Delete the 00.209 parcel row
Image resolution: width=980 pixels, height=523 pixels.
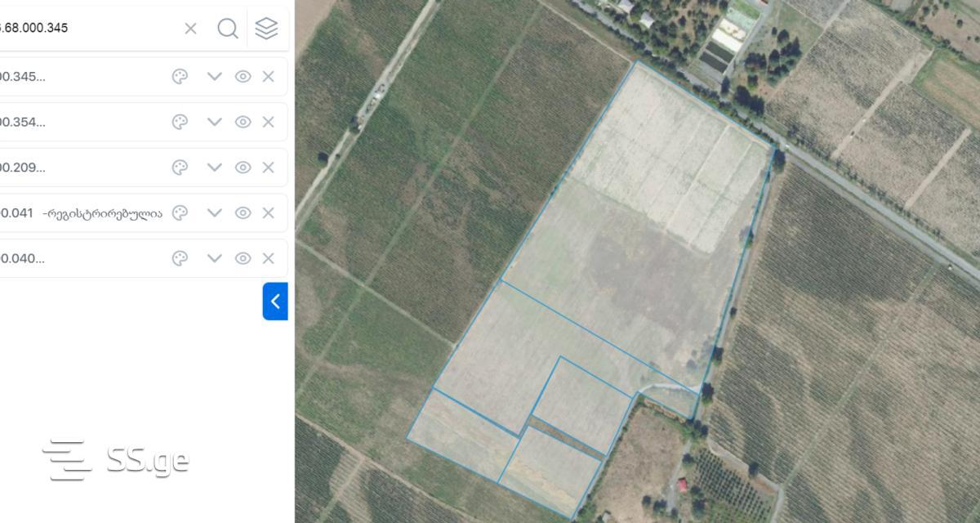click(x=268, y=168)
